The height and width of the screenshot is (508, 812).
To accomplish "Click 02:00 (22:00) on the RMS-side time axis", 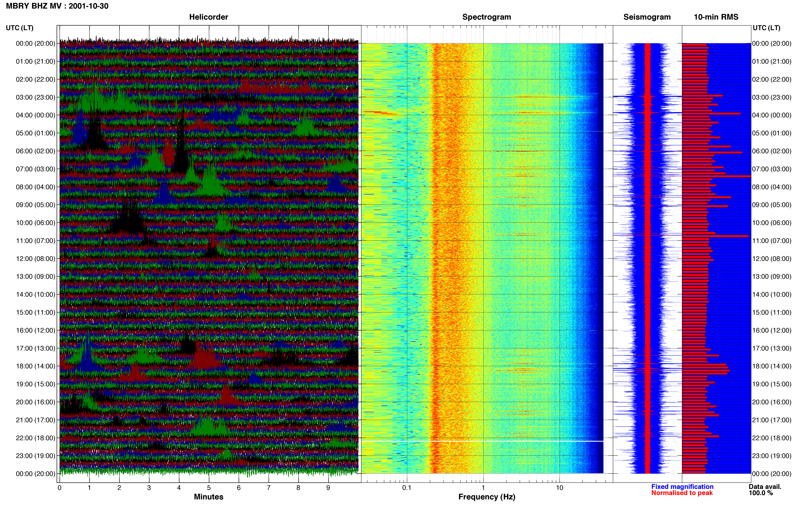I will coord(772,80).
